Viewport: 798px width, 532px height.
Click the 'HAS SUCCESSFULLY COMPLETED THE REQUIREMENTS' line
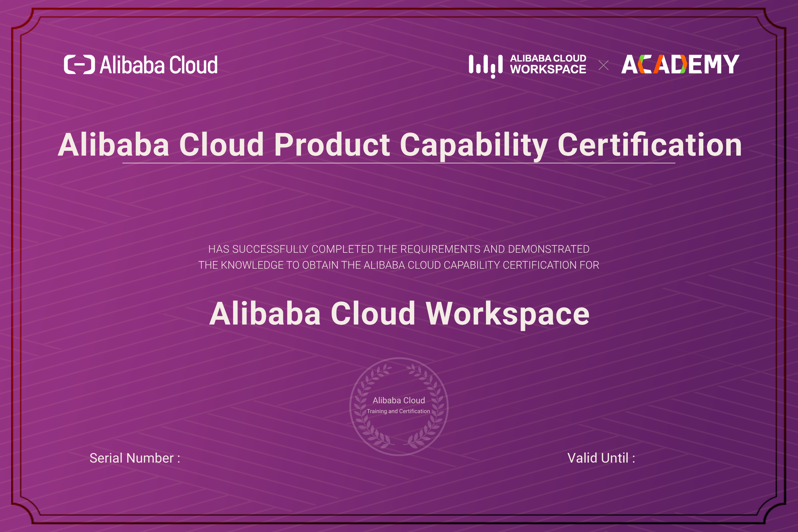coord(399,249)
